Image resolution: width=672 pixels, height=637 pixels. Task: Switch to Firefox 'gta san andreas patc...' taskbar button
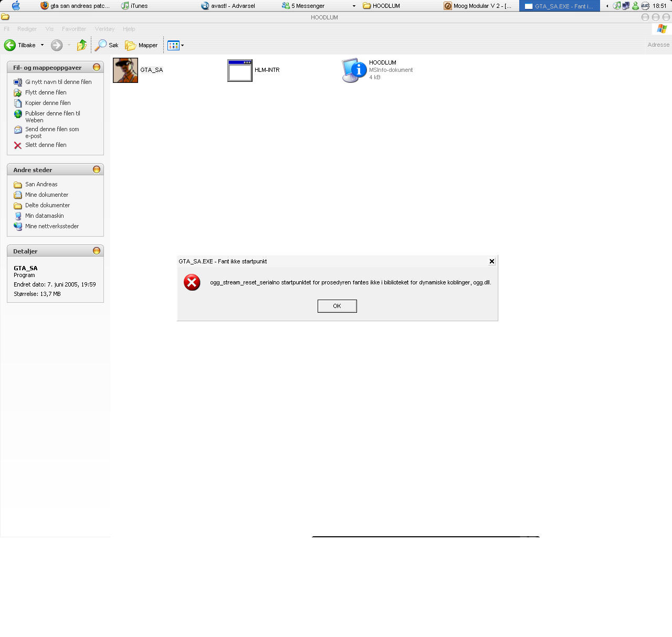75,6
